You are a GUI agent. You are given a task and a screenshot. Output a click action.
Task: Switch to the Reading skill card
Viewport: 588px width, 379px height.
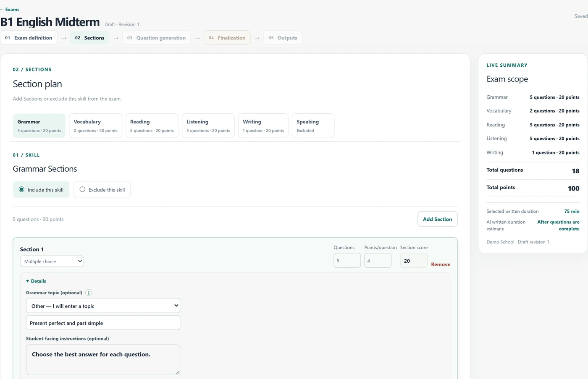[152, 125]
